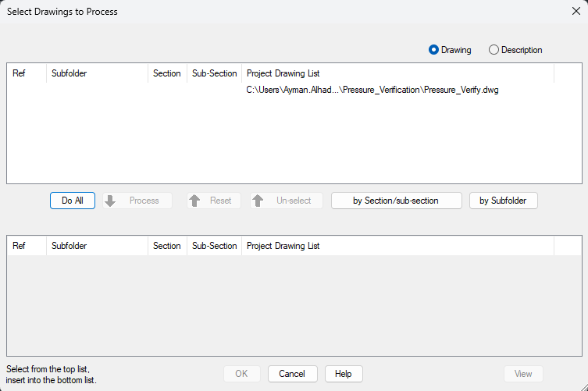Select the Description radio button
Image resolution: width=588 pixels, height=391 pixels.
[515, 50]
